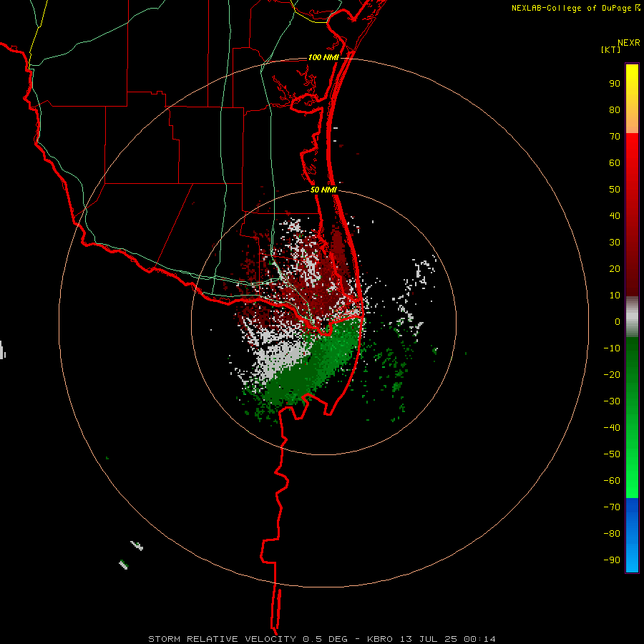The image size is (644, 644).
Task: Click the 80 value on the velocity scale
Action: [615, 109]
